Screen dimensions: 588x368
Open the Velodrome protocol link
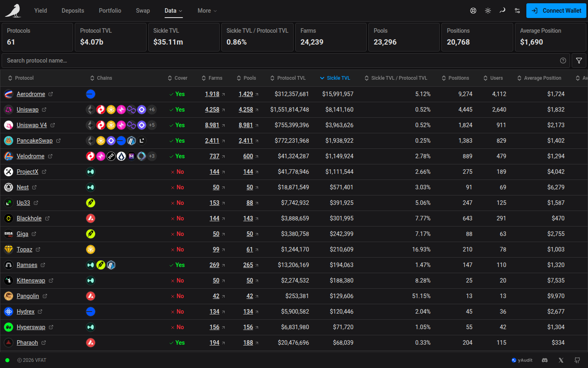(x=31, y=156)
